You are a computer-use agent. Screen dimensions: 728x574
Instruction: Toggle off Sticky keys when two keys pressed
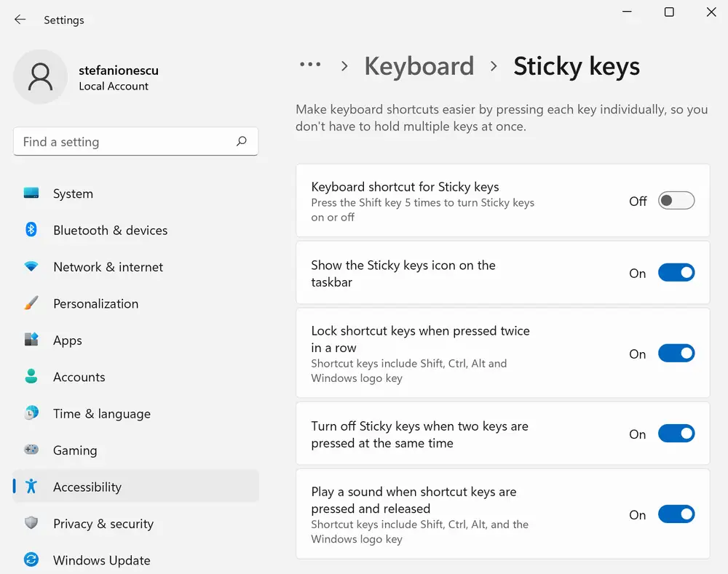pyautogui.click(x=676, y=434)
